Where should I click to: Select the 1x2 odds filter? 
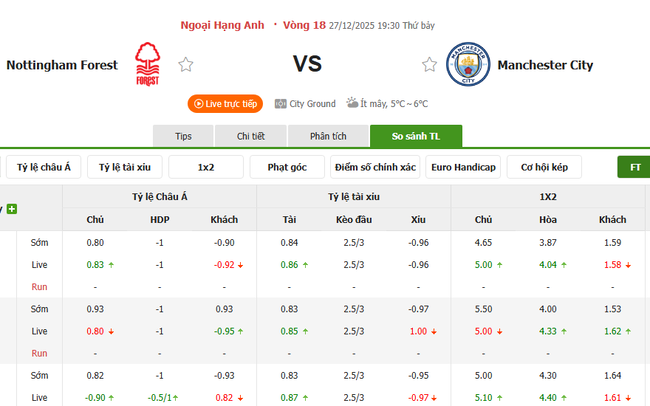coord(206,167)
